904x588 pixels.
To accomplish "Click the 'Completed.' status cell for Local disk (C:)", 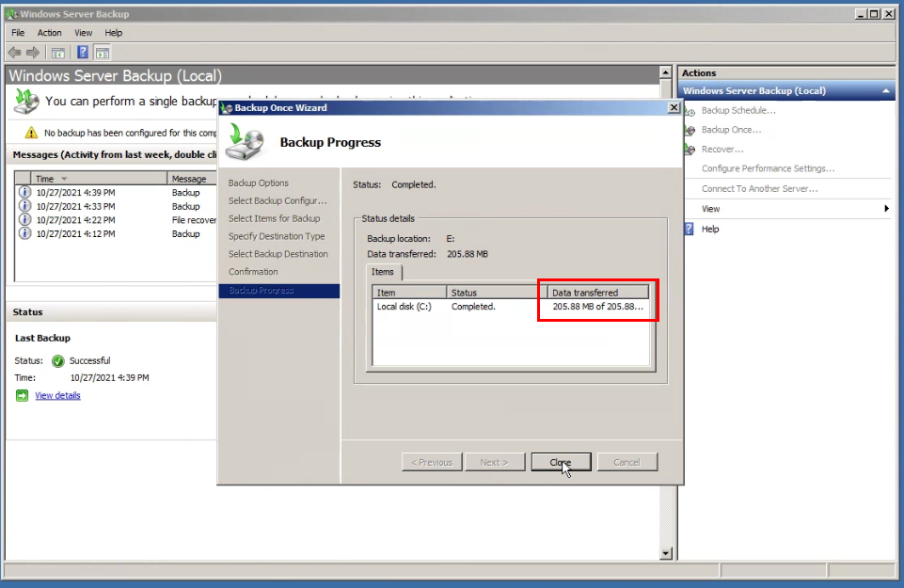I will pos(473,307).
